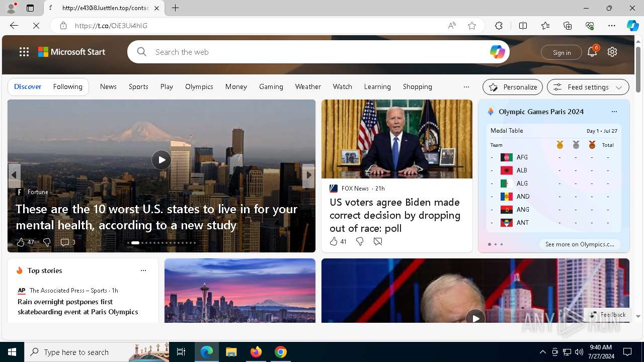Dislike the Fortune mental health story
This screenshot has width=644, height=362.
47,242
